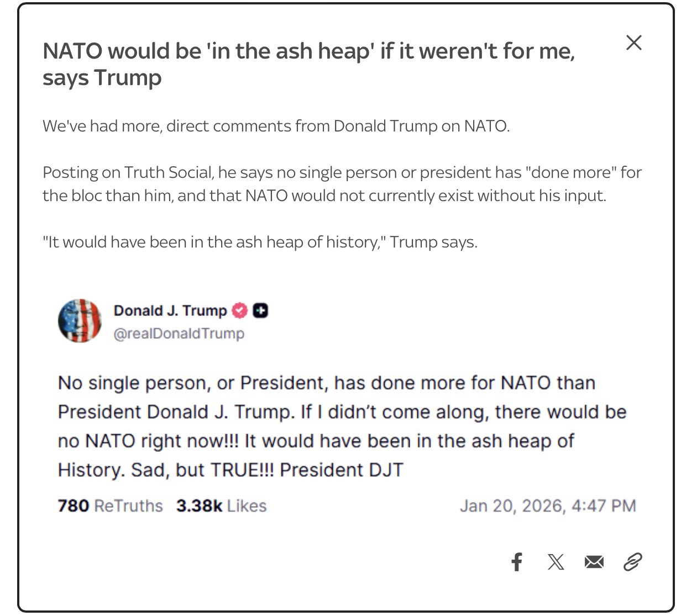Open the Jan 20, 2026 post timestamp
The height and width of the screenshot is (616, 681).
click(547, 506)
